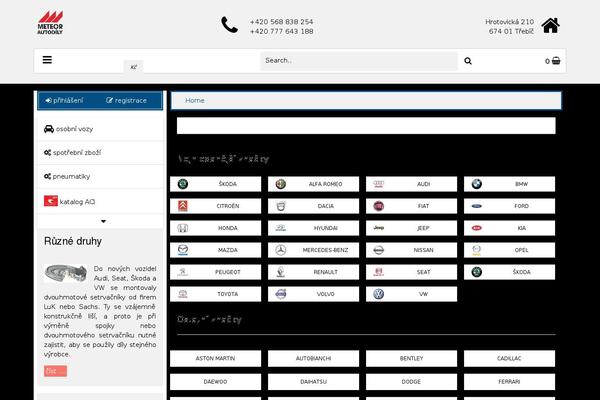Screen dimensions: 600x400
Task: Open the spotřební zboží menu item
Action: click(x=100, y=153)
